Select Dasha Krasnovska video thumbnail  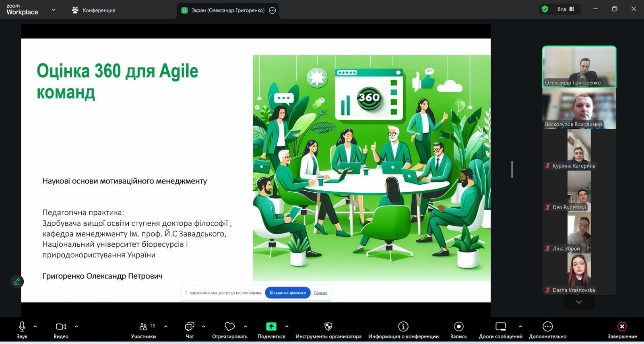pyautogui.click(x=579, y=274)
